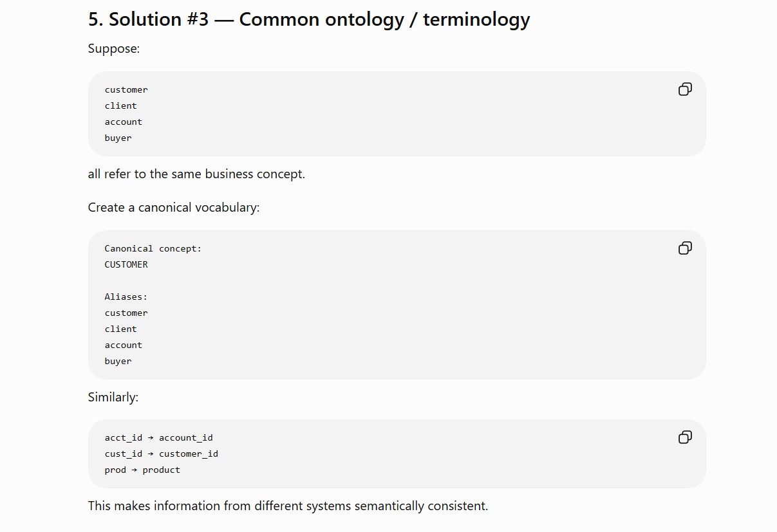Click 'client' in the first code block
Viewport: 777px width, 532px height.
(x=121, y=106)
